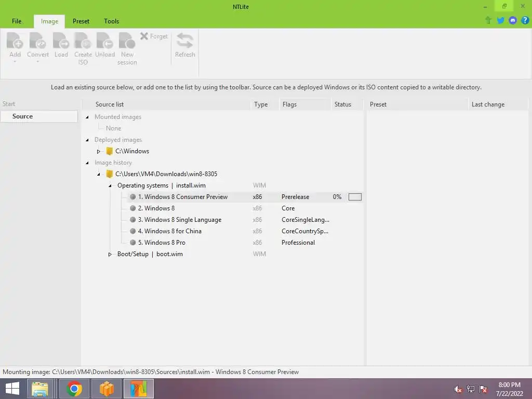Select the win8-8305 folder icon
This screenshot has height=399, width=532.
109,174
